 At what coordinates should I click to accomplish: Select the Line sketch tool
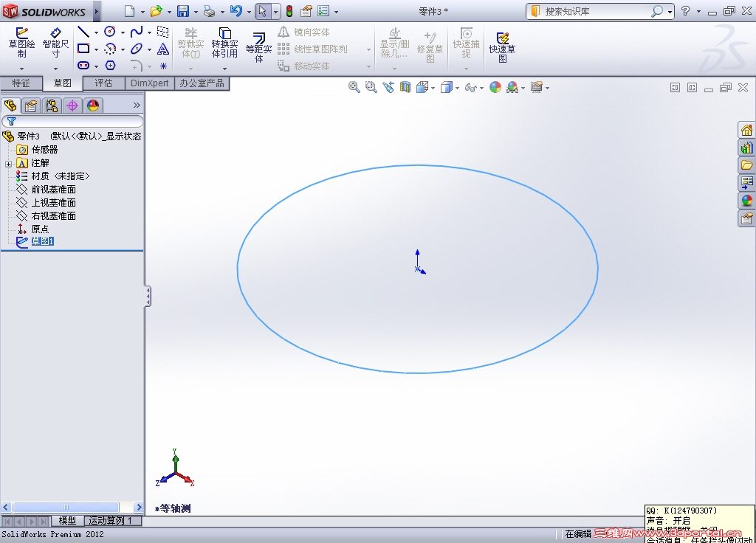click(x=83, y=32)
